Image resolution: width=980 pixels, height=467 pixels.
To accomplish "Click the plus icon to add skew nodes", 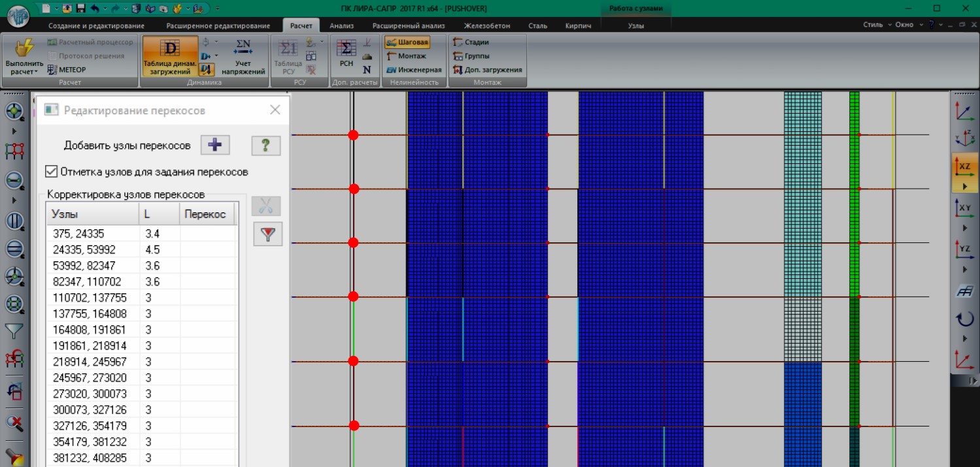I will pyautogui.click(x=215, y=145).
